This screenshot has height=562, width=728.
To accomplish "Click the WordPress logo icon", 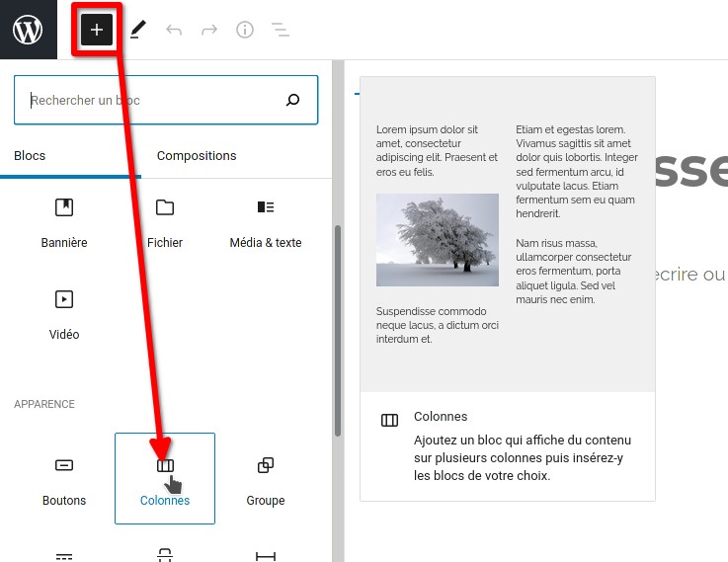I will pos(28,30).
